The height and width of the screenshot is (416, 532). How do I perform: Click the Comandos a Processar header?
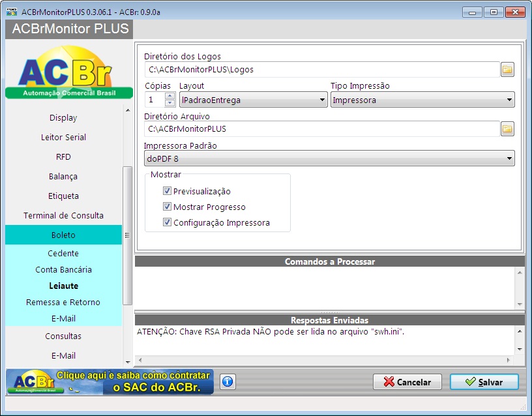pyautogui.click(x=330, y=261)
